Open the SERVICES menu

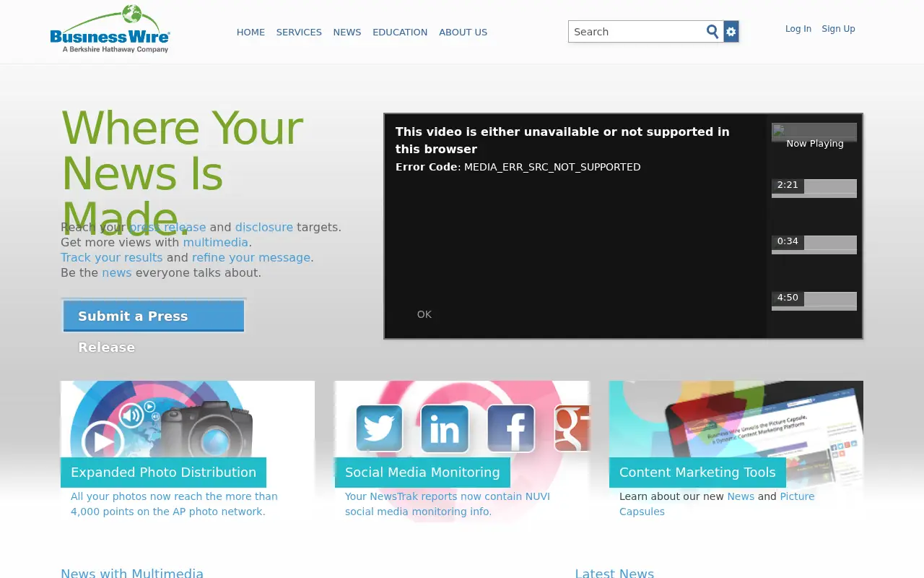(299, 33)
